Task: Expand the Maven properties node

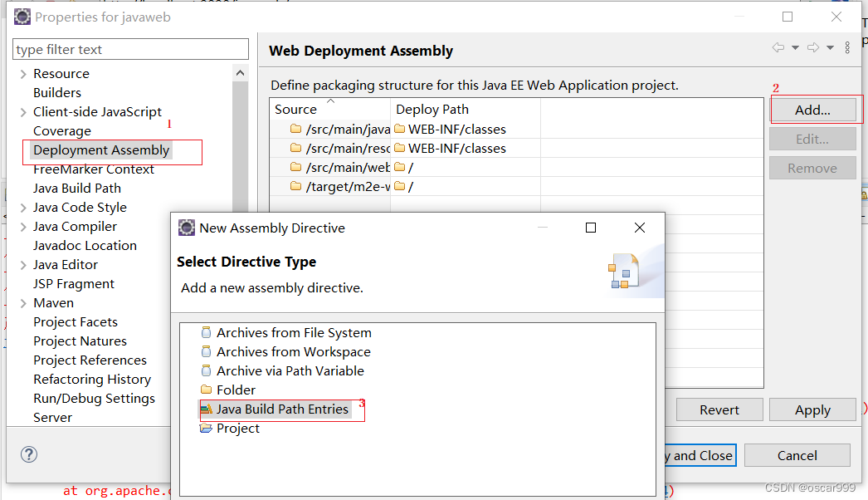Action: 23,303
